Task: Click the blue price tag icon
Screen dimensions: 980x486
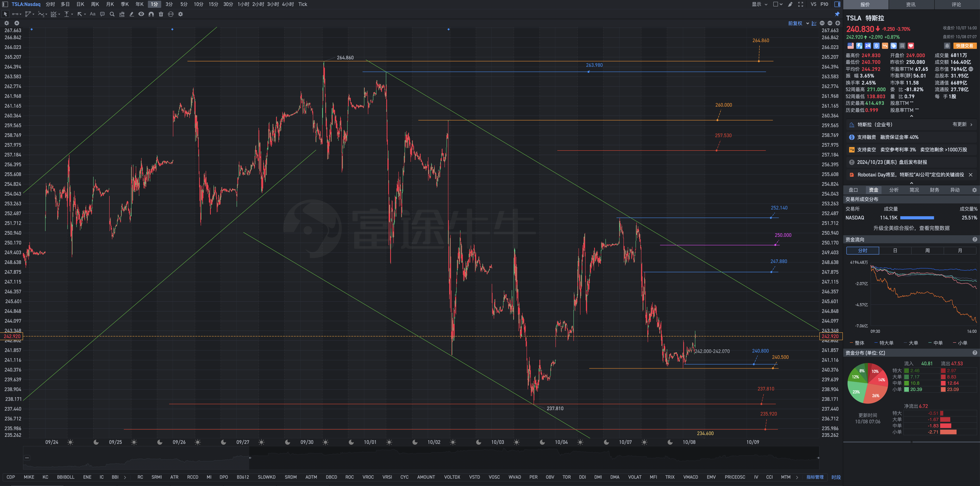Action: click(x=894, y=46)
